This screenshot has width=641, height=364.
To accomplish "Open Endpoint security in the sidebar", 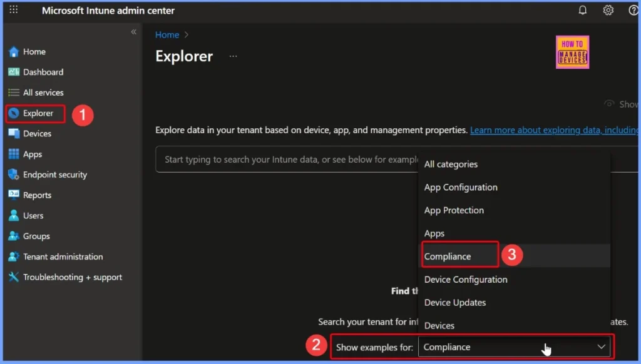I will [x=55, y=175].
